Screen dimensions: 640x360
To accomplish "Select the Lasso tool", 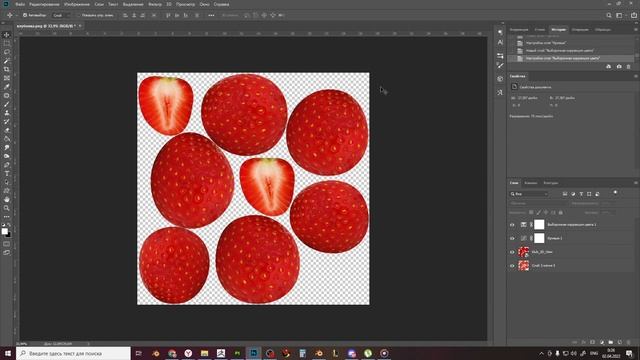I will coord(7,52).
